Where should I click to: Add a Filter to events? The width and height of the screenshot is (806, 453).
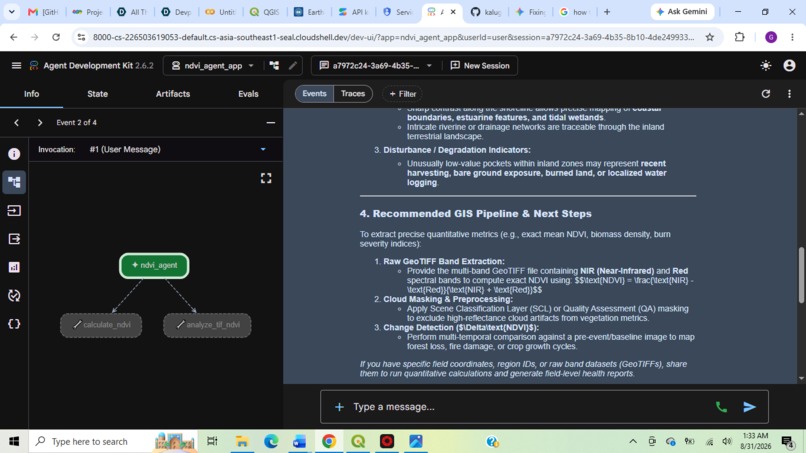coord(402,94)
